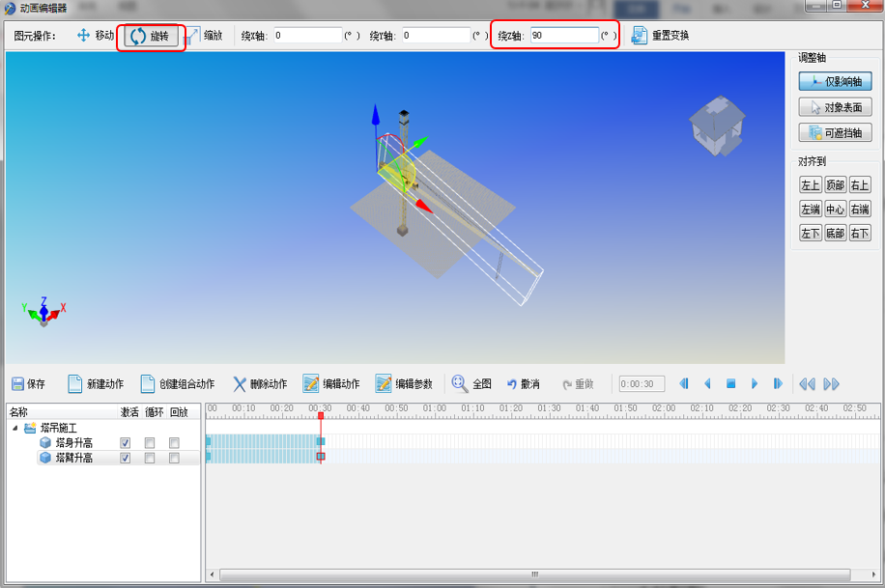
Task: Click the fast-forward double-arrow button
Action: tap(832, 383)
